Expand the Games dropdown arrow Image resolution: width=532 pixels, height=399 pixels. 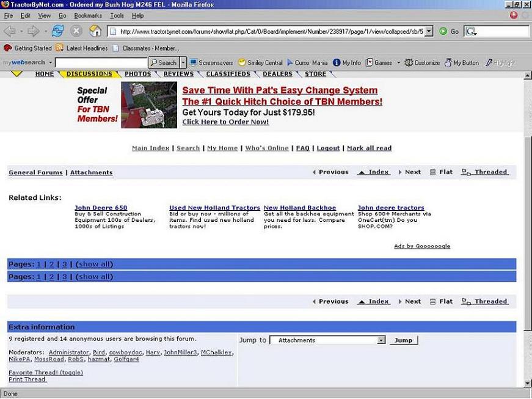point(398,62)
